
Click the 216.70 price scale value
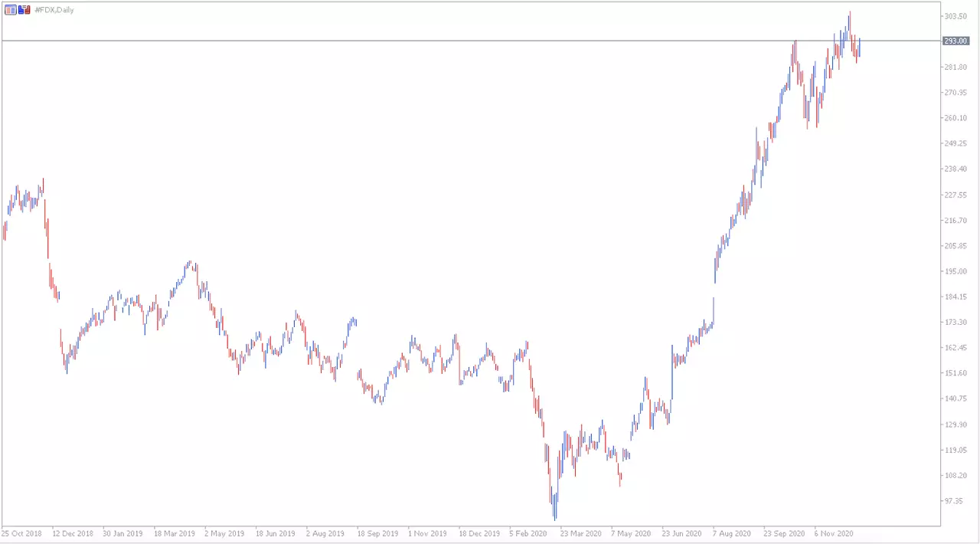pyautogui.click(x=955, y=221)
